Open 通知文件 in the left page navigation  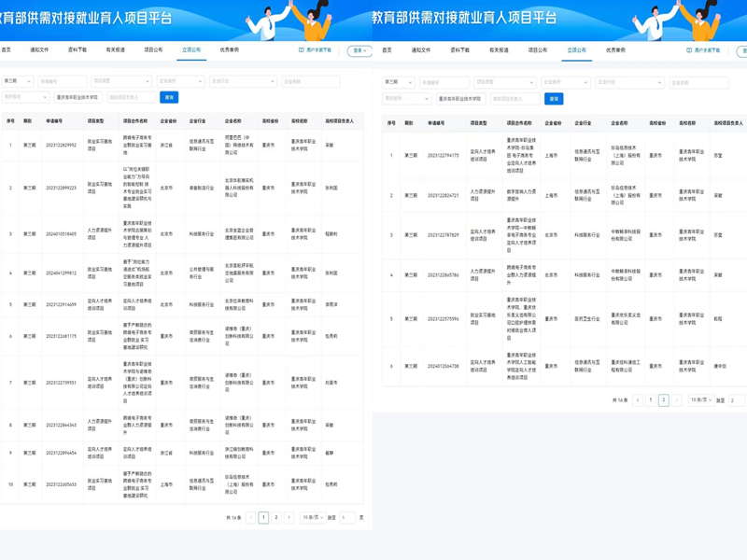coord(39,49)
